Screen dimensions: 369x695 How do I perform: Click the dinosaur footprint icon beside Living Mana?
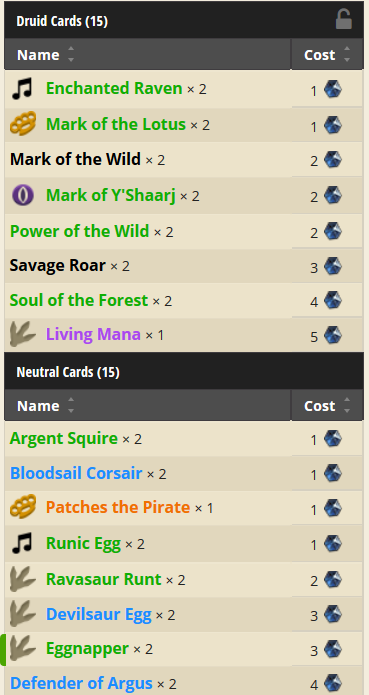(x=23, y=335)
